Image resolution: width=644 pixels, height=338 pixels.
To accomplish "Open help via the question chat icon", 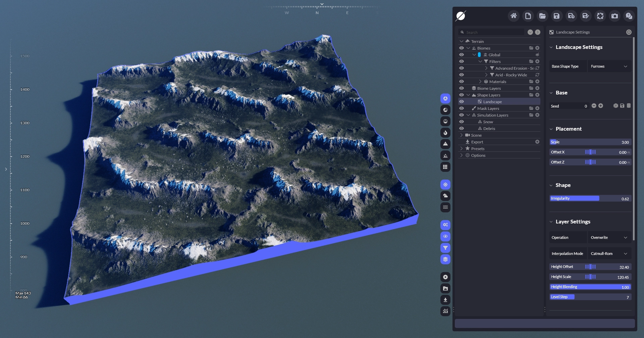I will tap(629, 16).
